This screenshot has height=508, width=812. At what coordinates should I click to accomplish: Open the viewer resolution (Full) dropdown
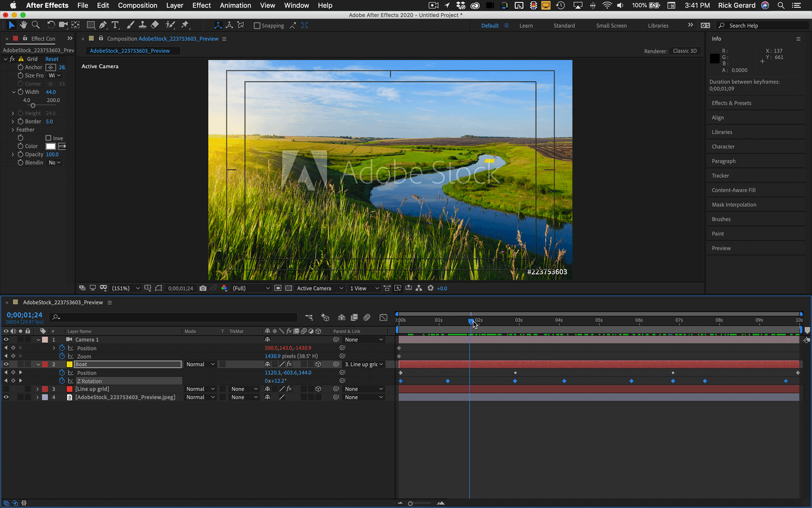251,288
